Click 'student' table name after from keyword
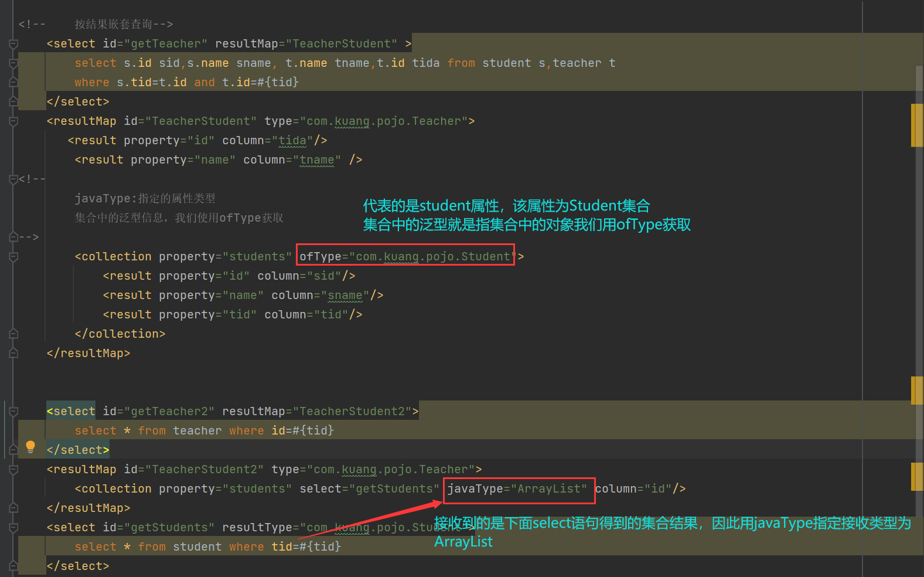924x577 pixels. 507,63
